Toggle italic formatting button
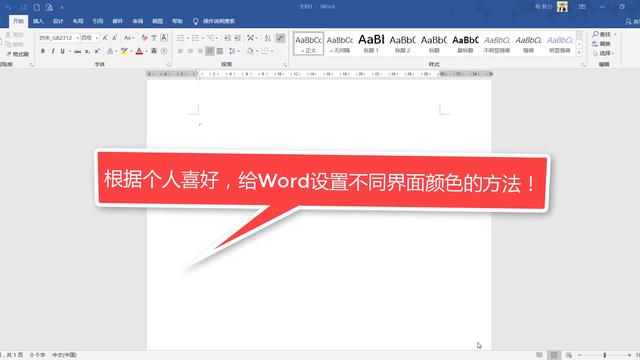 [x=53, y=51]
